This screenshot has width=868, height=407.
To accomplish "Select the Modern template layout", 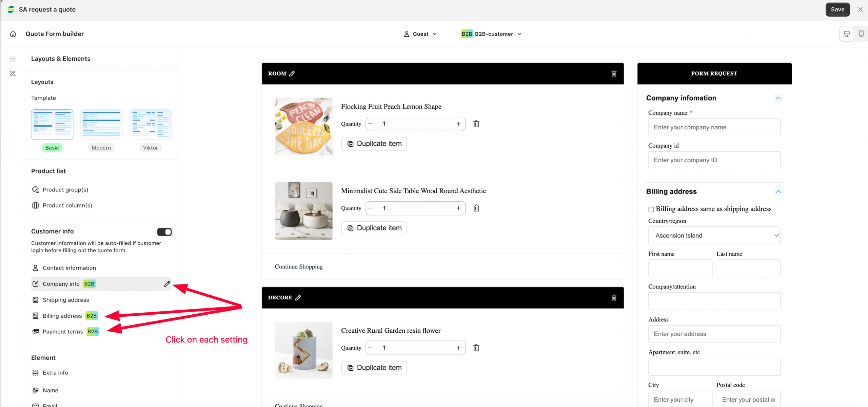I will (101, 125).
